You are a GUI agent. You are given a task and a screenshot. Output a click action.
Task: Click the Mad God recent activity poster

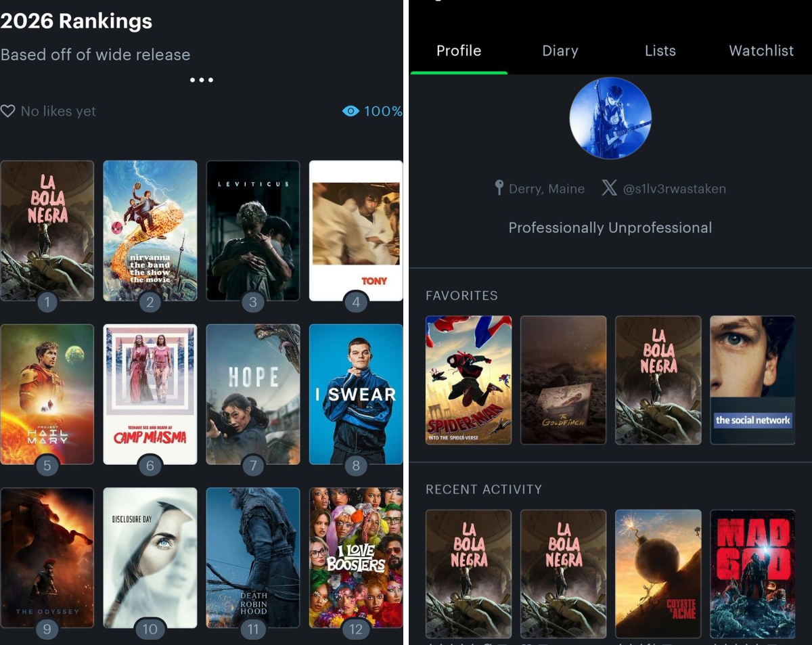752,574
